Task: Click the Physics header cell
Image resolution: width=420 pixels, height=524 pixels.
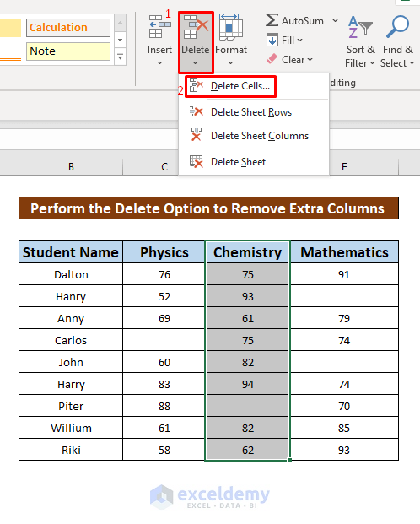Action: click(x=164, y=252)
